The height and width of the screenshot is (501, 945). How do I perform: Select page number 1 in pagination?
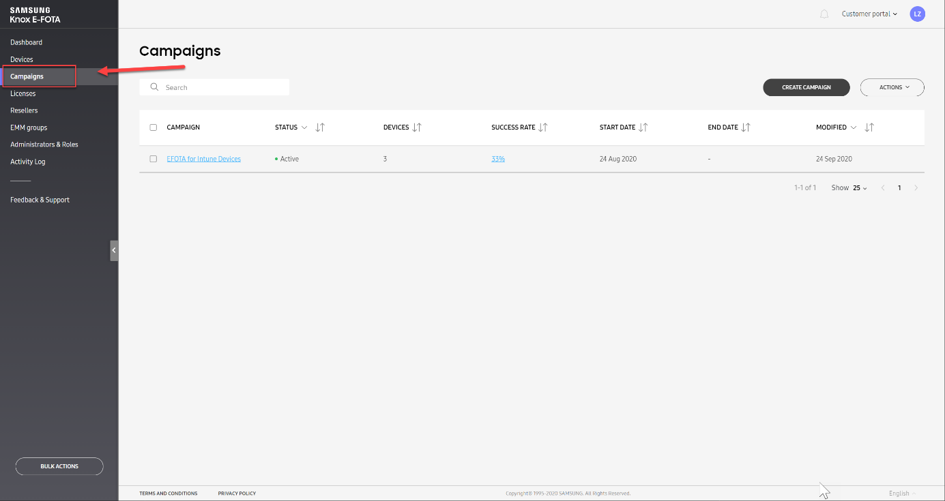(899, 188)
